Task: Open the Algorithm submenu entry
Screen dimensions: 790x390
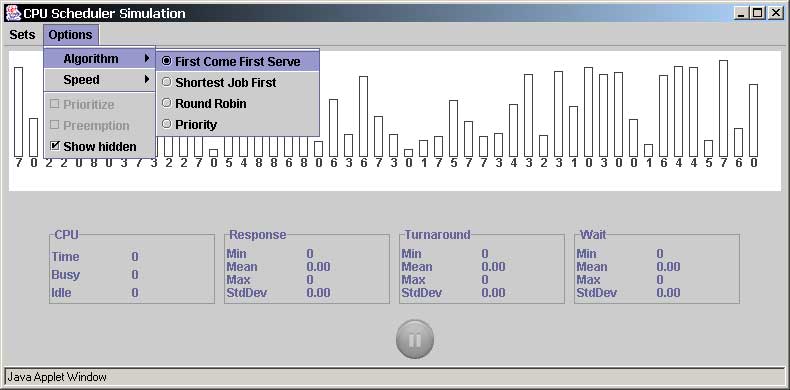Action: point(99,58)
